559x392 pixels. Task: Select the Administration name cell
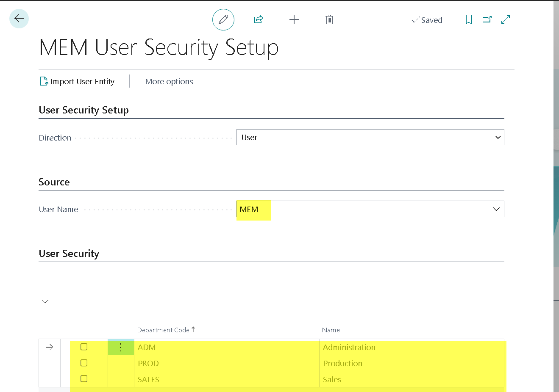point(349,347)
